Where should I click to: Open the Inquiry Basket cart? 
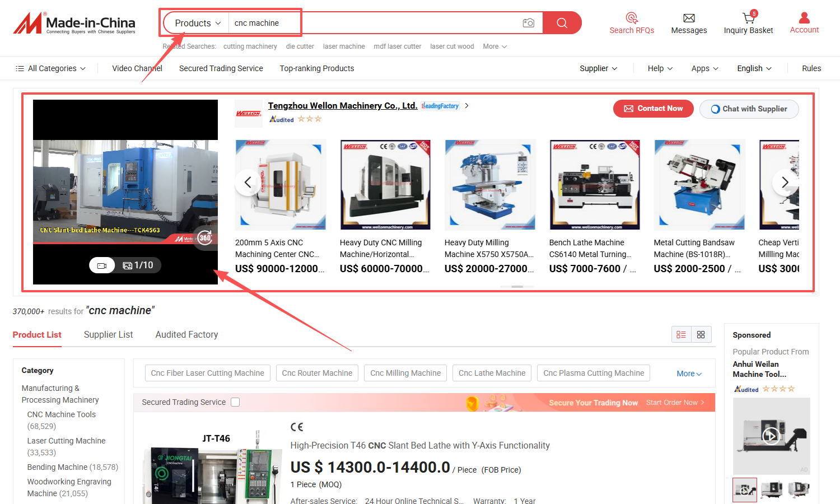click(x=748, y=18)
